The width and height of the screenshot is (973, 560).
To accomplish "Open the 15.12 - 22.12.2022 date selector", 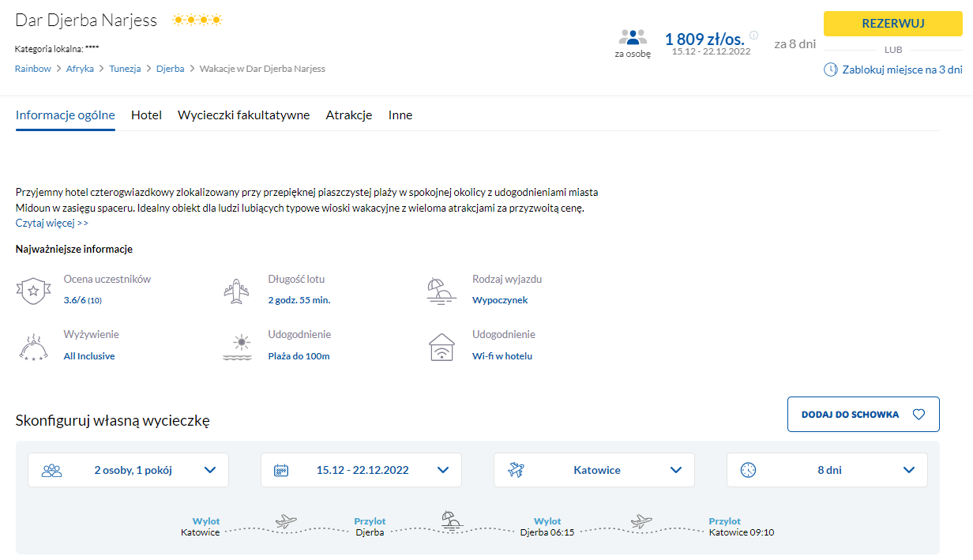I will click(x=361, y=470).
